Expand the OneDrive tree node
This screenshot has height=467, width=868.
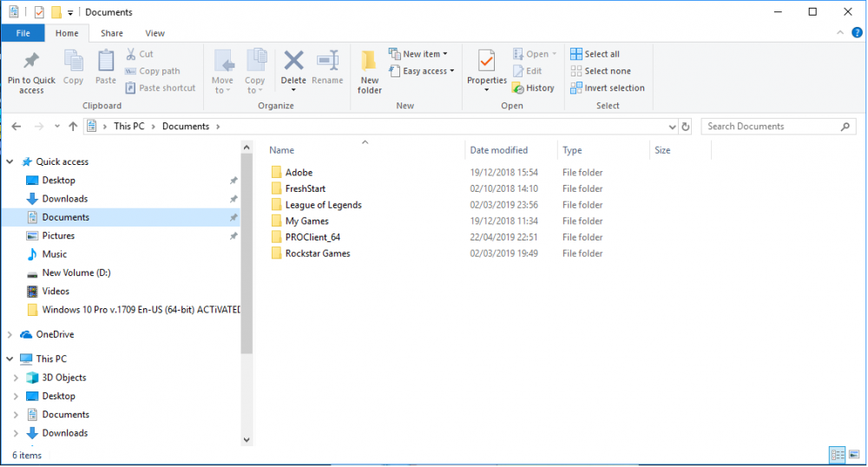click(10, 335)
